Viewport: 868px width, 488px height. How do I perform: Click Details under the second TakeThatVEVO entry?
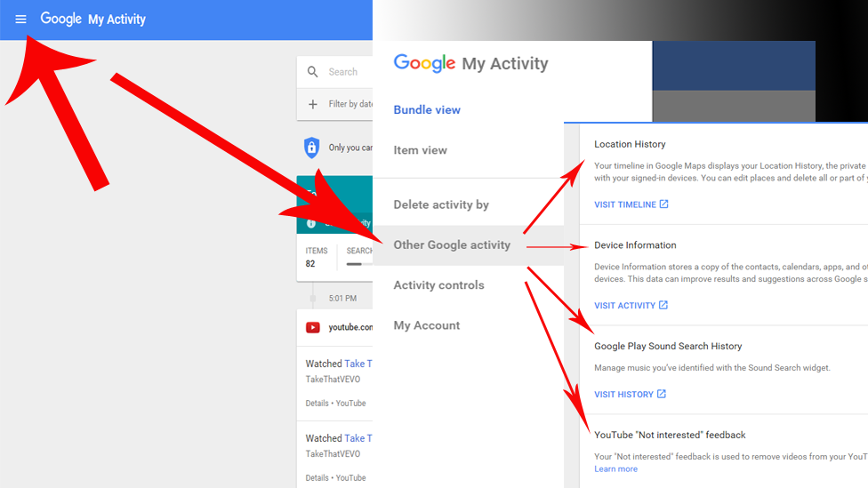click(x=317, y=478)
